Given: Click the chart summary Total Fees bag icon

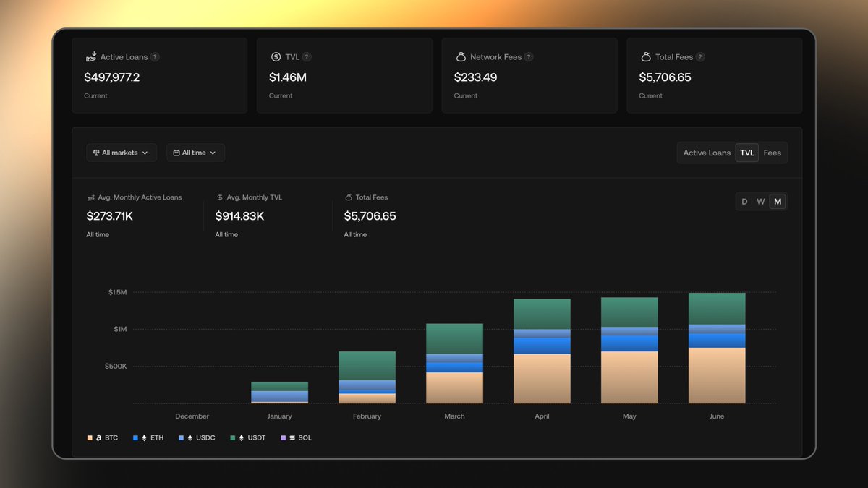Looking at the screenshot, I should pos(349,197).
